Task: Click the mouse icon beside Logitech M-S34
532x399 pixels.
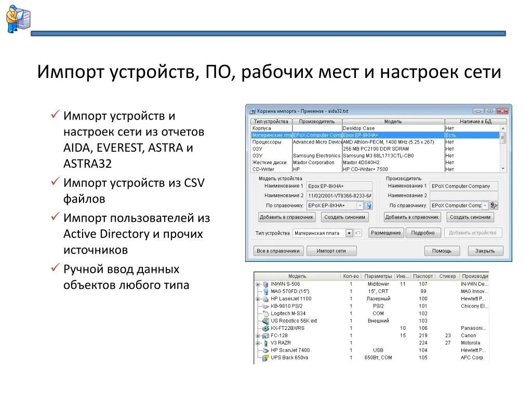Action: pyautogui.click(x=265, y=313)
